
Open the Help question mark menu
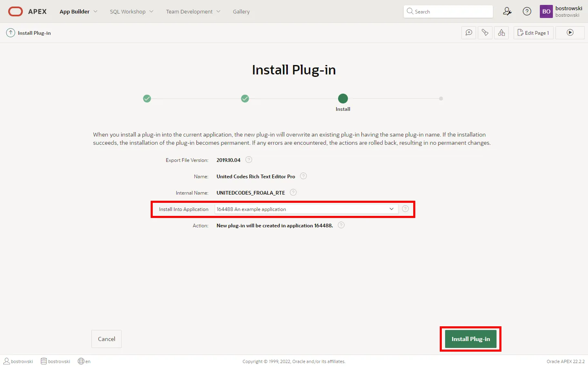(x=527, y=11)
